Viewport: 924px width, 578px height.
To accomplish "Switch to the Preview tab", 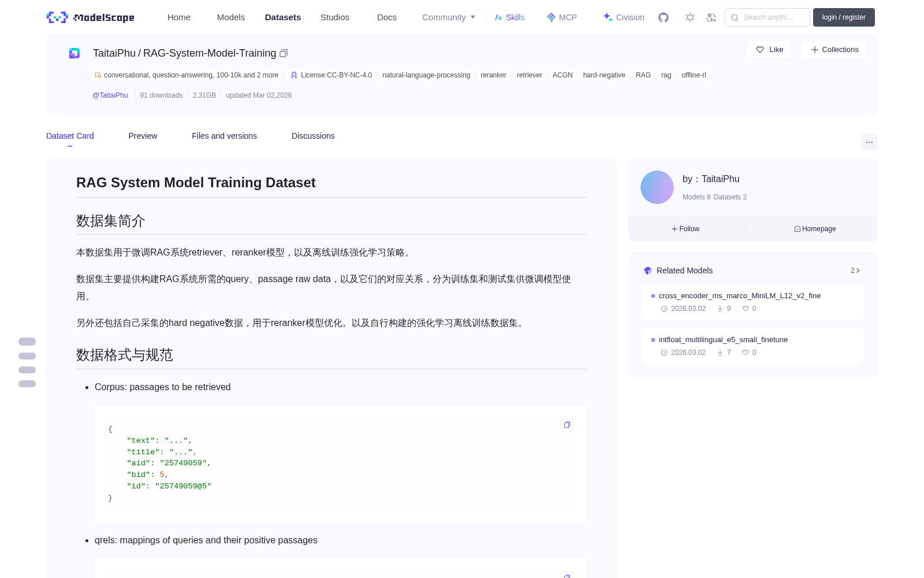I will 143,136.
